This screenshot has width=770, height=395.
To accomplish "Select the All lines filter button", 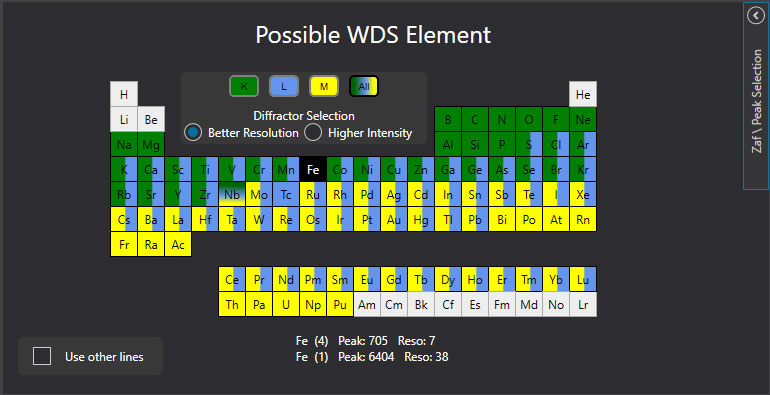I will click(x=364, y=86).
